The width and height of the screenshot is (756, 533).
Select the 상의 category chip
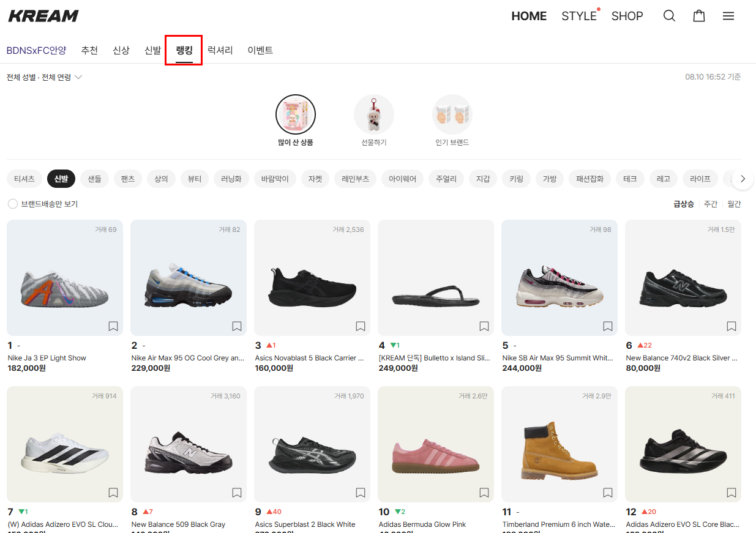161,179
